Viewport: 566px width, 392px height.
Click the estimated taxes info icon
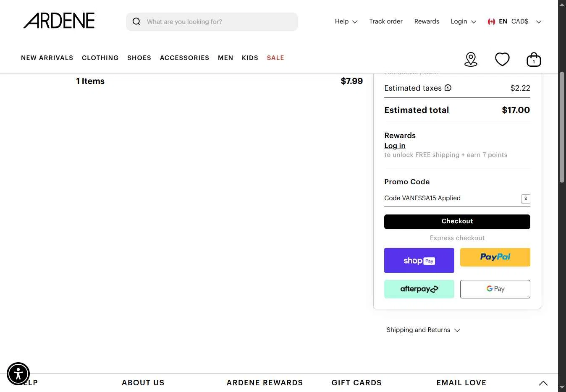[448, 88]
